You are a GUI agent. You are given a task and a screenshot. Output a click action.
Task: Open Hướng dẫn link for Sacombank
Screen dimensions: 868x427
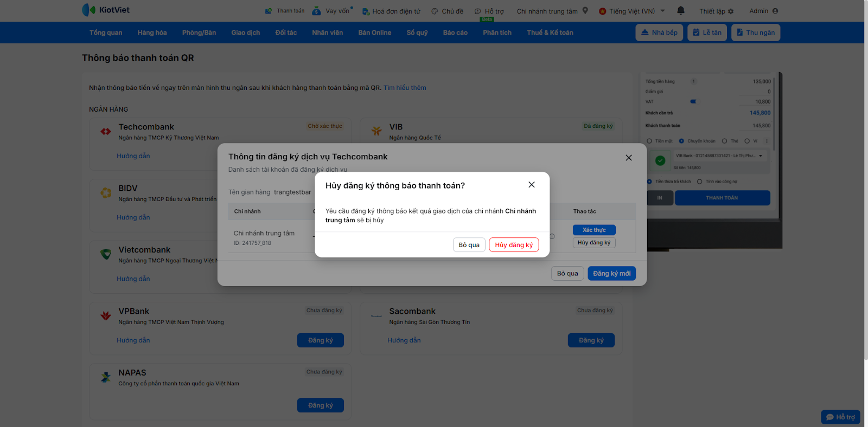[404, 340]
